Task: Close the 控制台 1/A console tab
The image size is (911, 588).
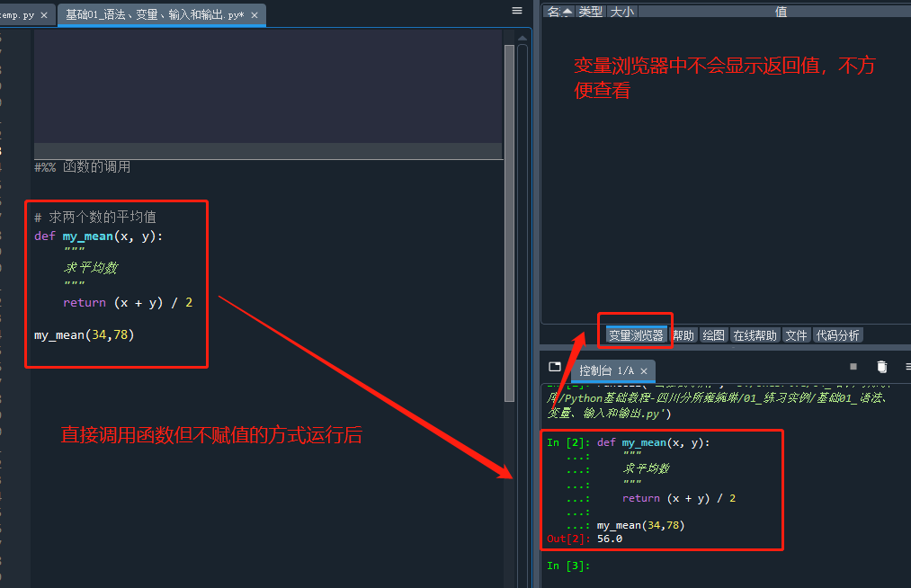Action: click(x=644, y=371)
